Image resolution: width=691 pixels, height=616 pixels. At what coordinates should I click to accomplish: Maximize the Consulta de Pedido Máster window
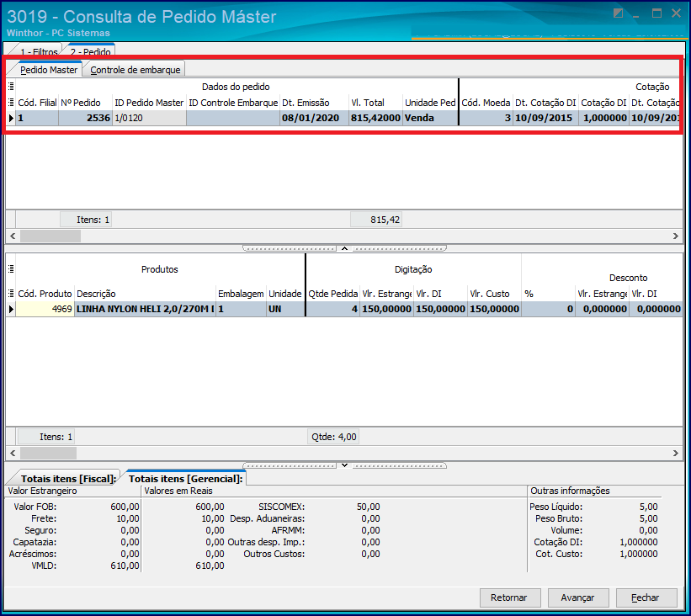(656, 13)
